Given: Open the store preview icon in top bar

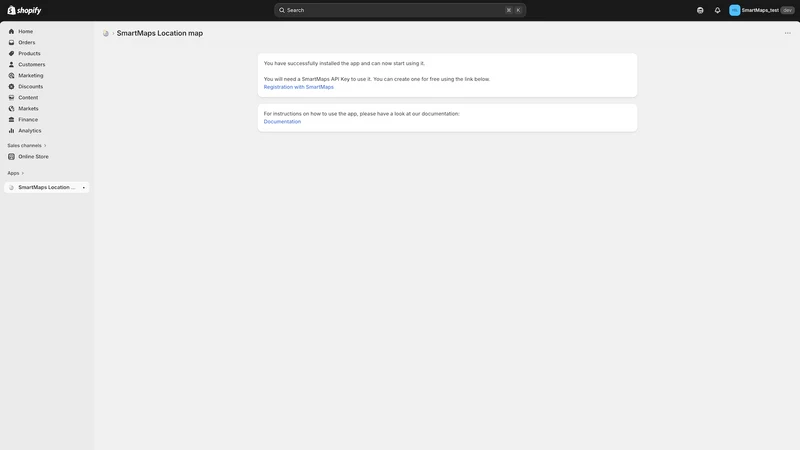Looking at the screenshot, I should click(x=700, y=10).
